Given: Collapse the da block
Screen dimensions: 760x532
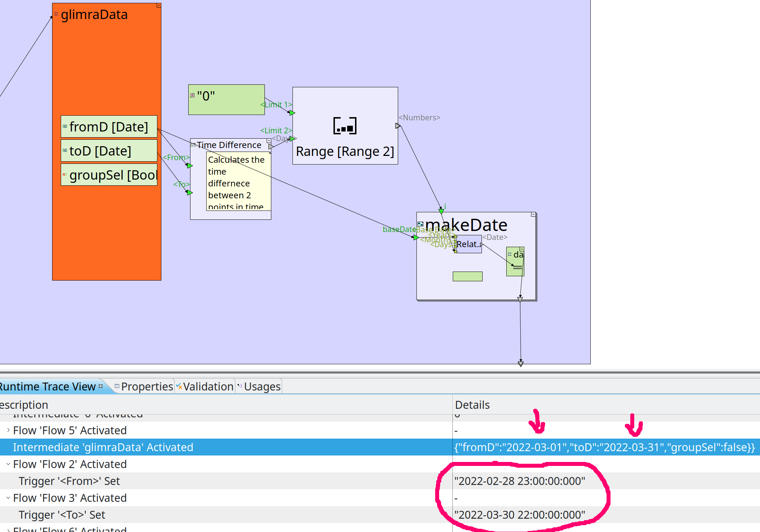Looking at the screenshot, I should (x=522, y=249).
